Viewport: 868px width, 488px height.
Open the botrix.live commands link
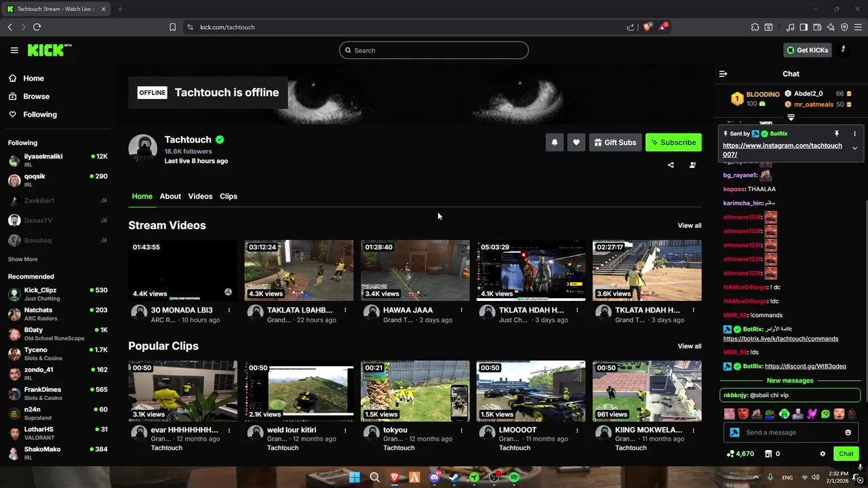(x=781, y=339)
